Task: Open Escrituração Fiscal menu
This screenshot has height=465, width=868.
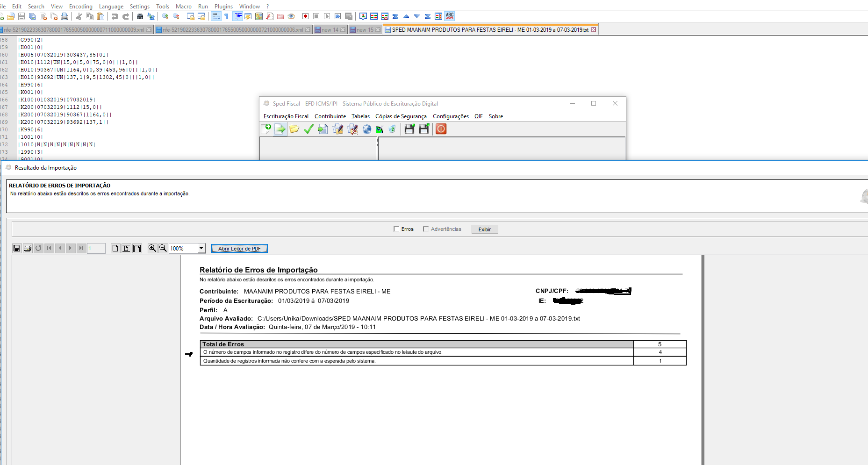Action: 286,116
